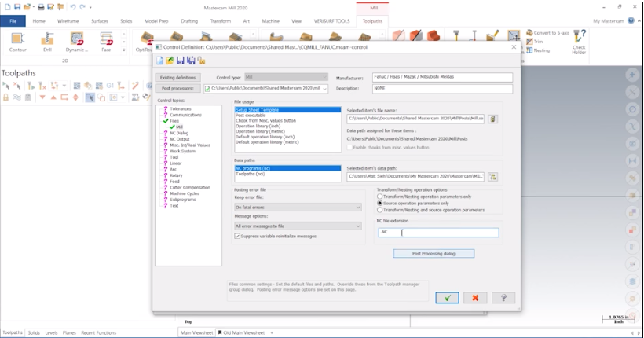
Task: Click the NC file extension input field
Action: [438, 233]
